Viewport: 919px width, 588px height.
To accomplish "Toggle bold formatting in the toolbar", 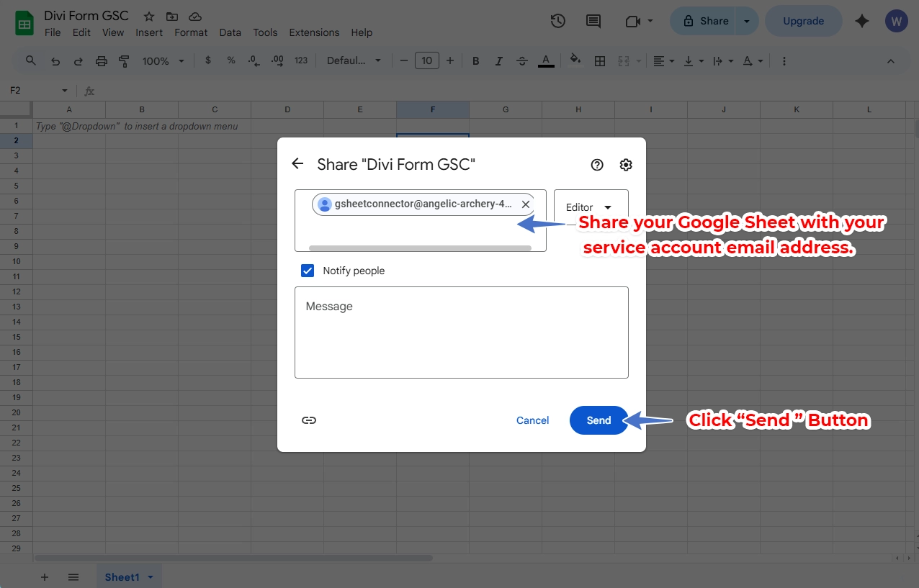I will (x=475, y=60).
